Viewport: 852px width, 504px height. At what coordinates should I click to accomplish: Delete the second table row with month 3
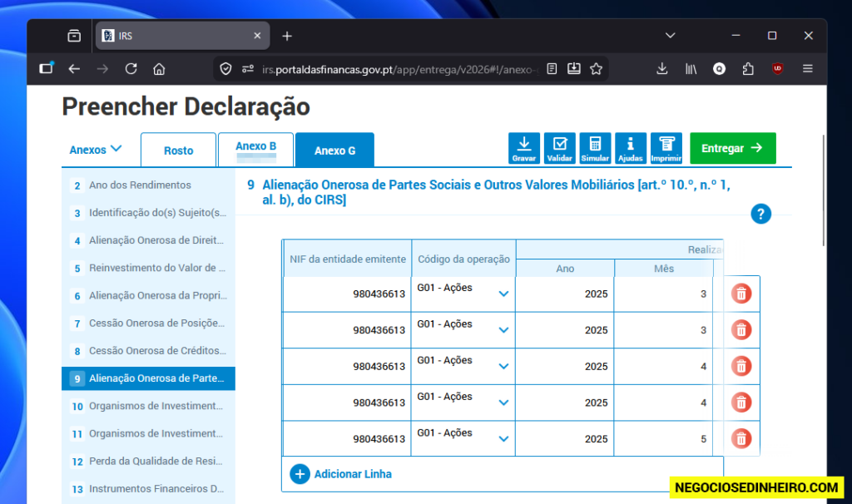click(x=741, y=329)
